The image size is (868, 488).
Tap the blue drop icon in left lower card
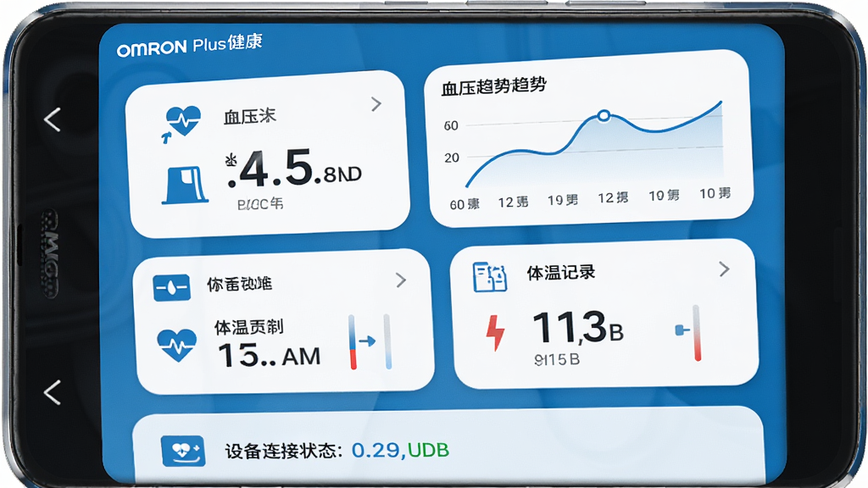click(x=171, y=288)
